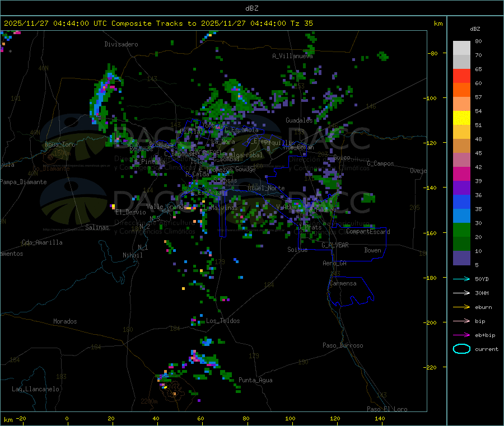Image resolution: width=504 pixels, height=426 pixels.
Task: Click the 'Lag.Llancanelo' map label
Action: coord(35,389)
